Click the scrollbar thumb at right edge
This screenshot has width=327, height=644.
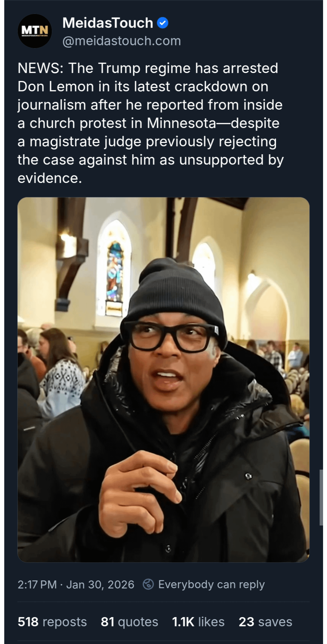[321, 497]
